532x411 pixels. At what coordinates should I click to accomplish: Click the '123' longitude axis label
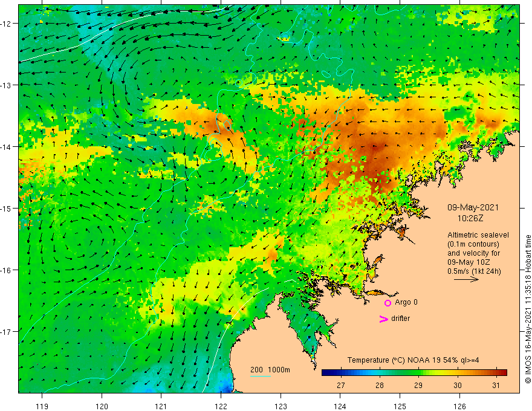pyautogui.click(x=281, y=406)
